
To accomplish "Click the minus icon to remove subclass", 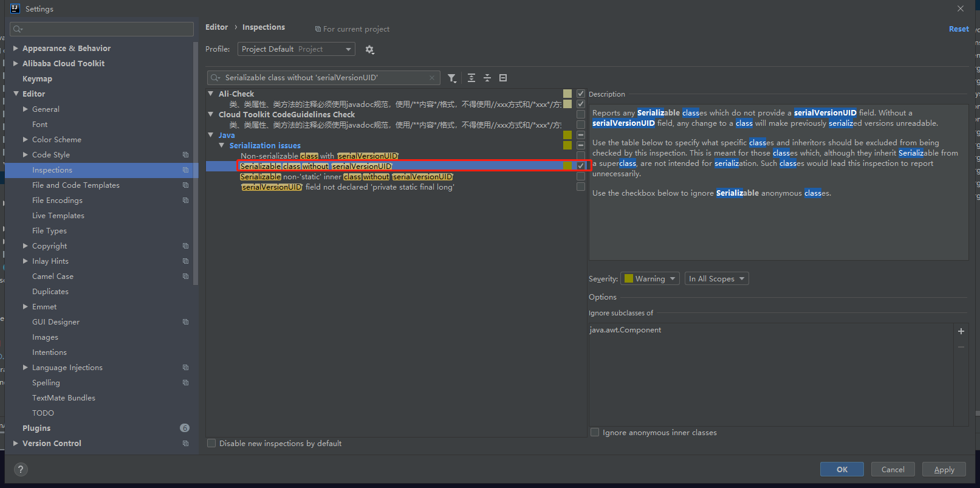I will [961, 347].
